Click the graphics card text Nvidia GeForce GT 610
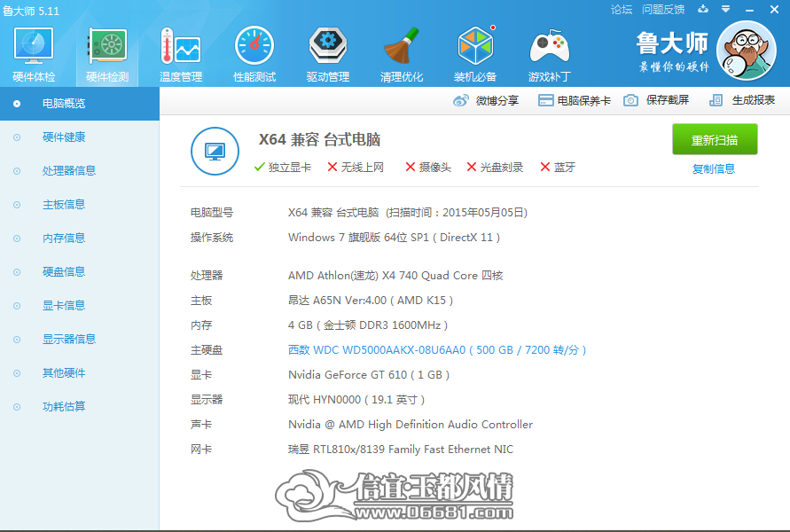Screen dimensions: 790x532 click(x=369, y=375)
